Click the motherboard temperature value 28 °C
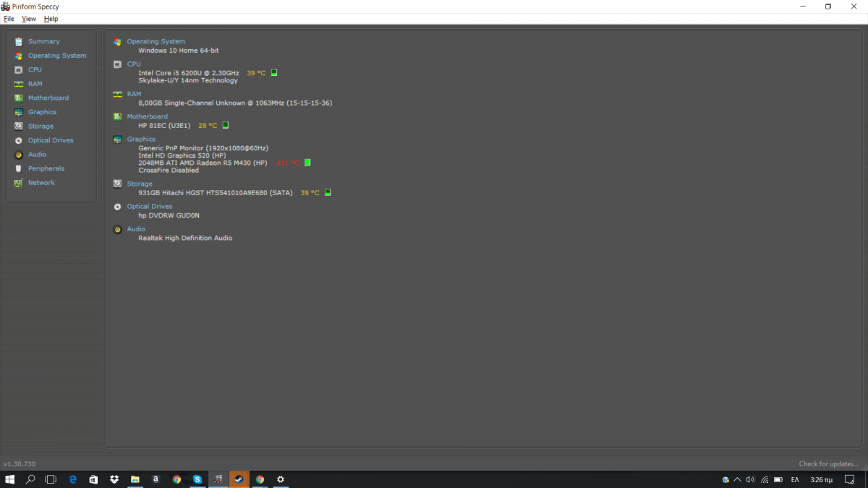868x488 pixels. coord(208,125)
